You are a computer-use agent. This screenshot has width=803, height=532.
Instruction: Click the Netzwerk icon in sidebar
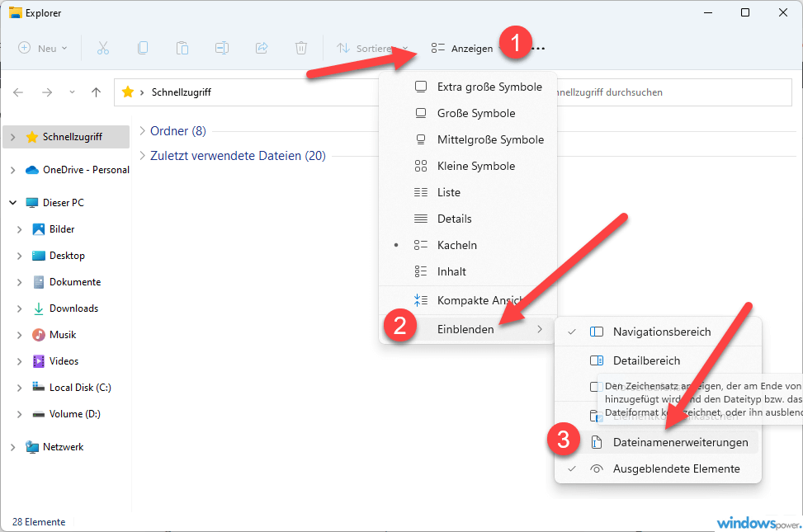click(31, 447)
